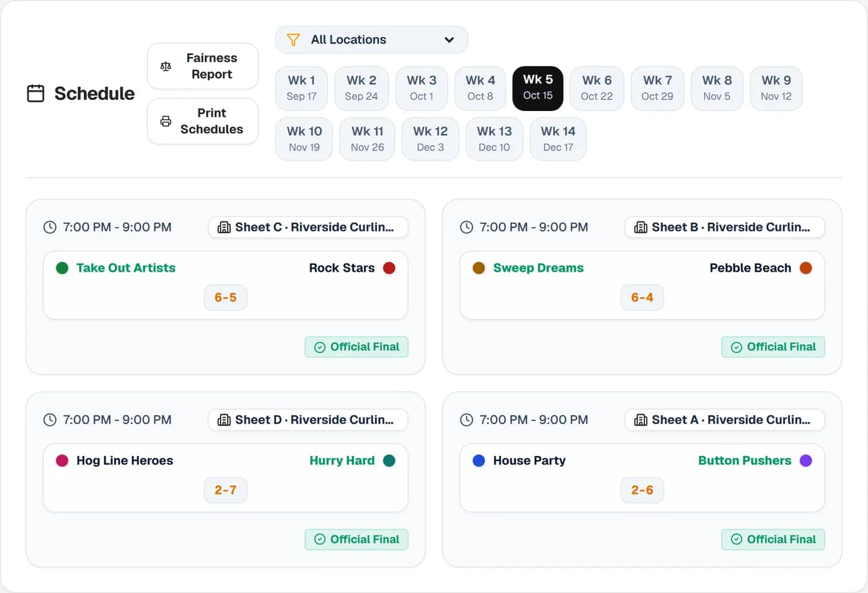
Task: Click the printer icon in Print Schedules
Action: pyautogui.click(x=166, y=121)
